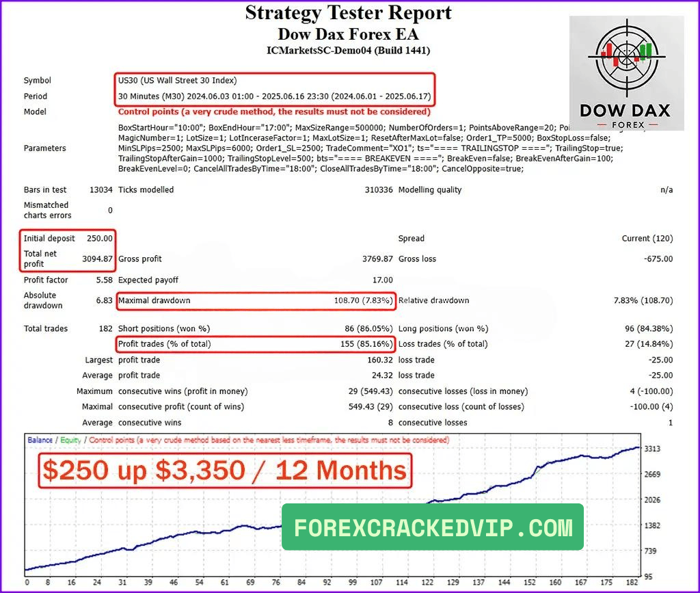This screenshot has width=700, height=593.
Task: Select largest profit trade value "160.32"
Action: click(380, 360)
